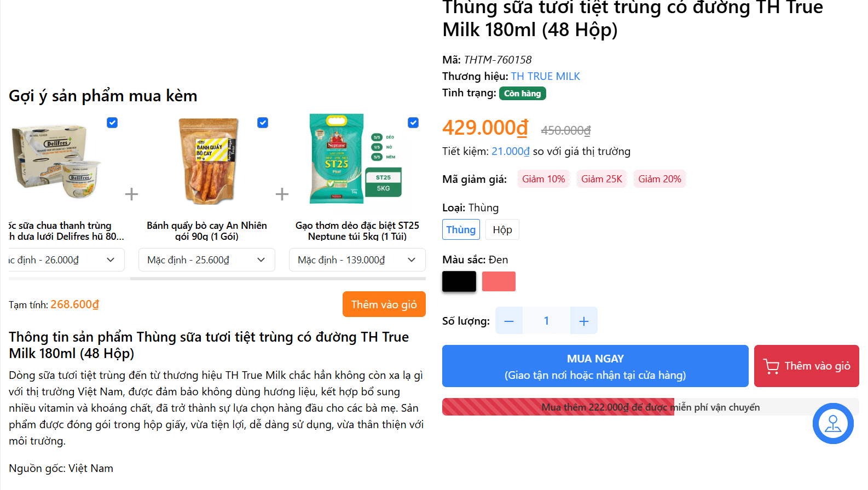This screenshot has width=868, height=490.
Task: Choose the black color swatch
Action: [459, 281]
